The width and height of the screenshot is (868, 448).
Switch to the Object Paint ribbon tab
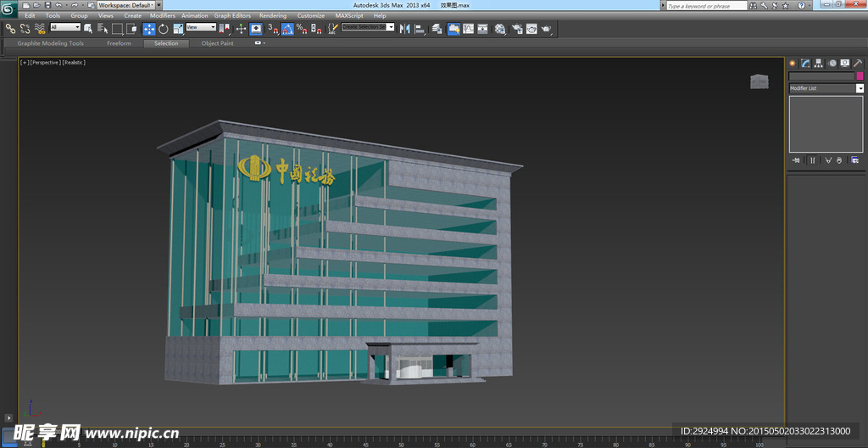218,43
